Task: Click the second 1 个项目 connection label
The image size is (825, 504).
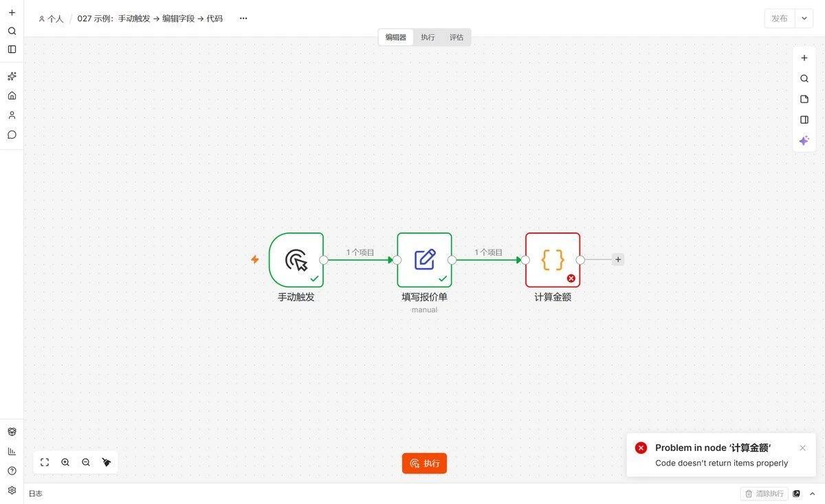Action: (x=488, y=252)
